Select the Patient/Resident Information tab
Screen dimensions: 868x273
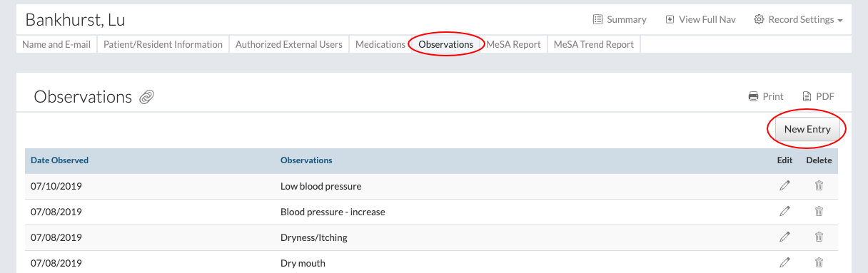tap(163, 44)
